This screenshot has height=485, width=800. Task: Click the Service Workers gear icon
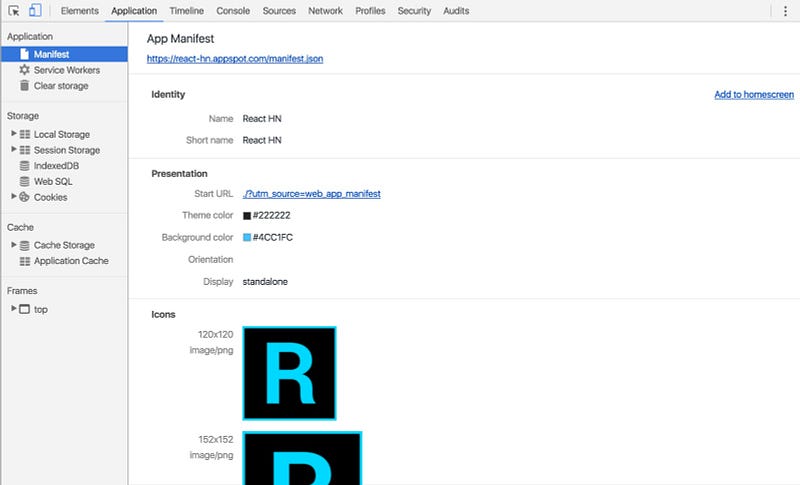(x=24, y=70)
